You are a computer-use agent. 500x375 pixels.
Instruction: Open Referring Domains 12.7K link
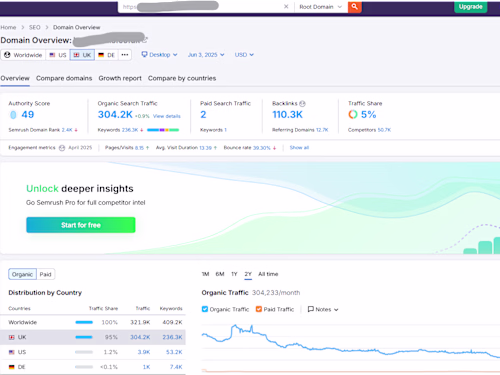(322, 130)
